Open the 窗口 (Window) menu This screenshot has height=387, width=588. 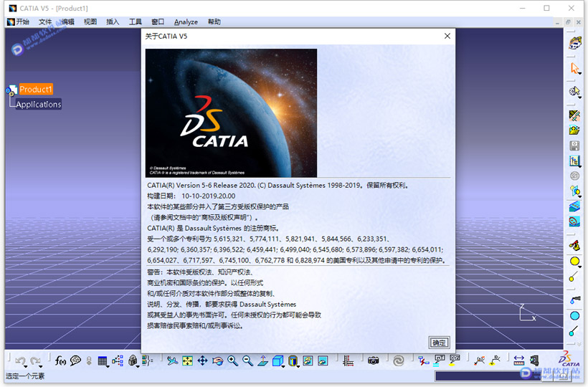point(158,21)
